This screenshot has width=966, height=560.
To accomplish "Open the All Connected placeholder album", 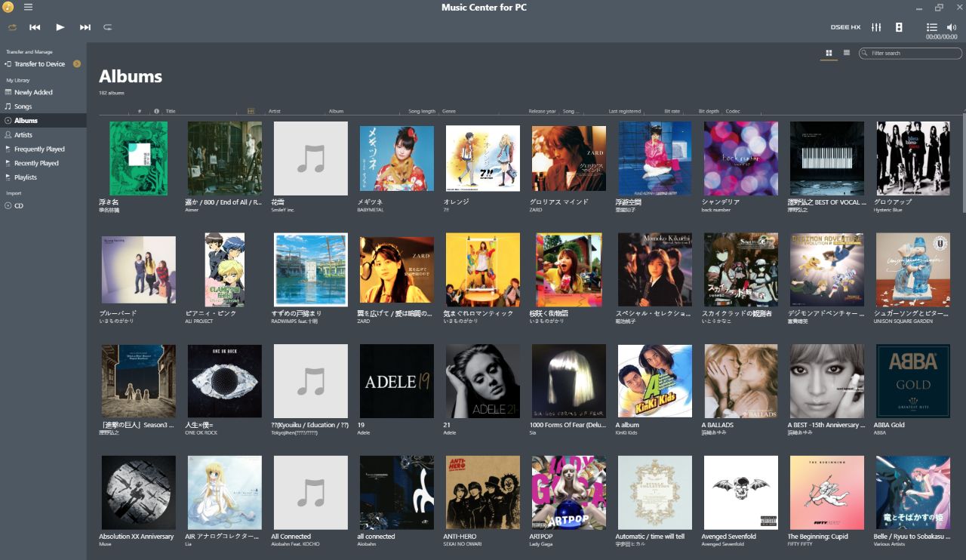I will [x=311, y=492].
